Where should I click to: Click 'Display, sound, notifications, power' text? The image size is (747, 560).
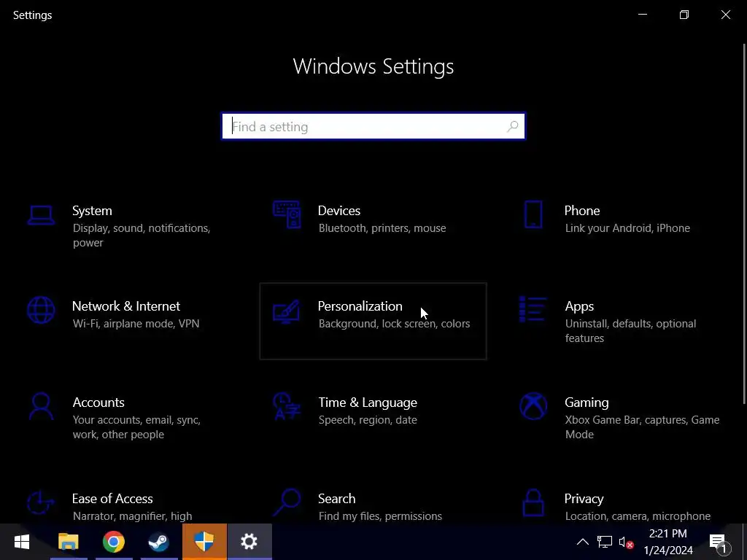pyautogui.click(x=142, y=236)
